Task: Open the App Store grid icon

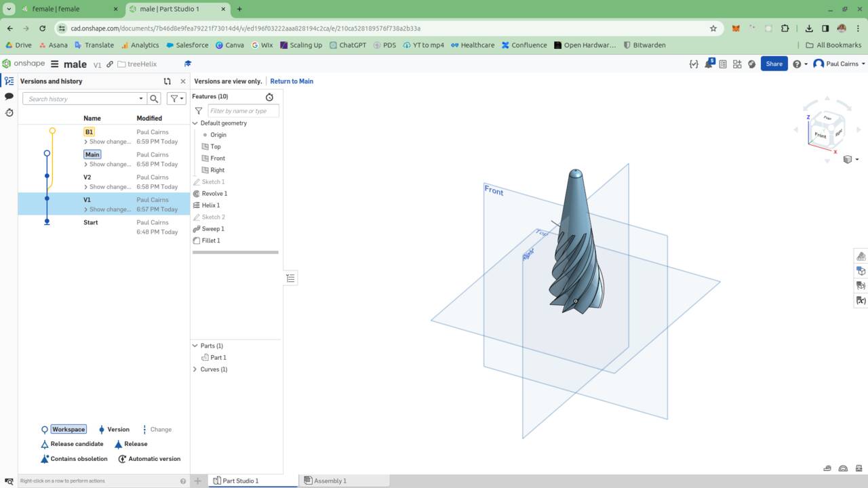Action: [737, 64]
